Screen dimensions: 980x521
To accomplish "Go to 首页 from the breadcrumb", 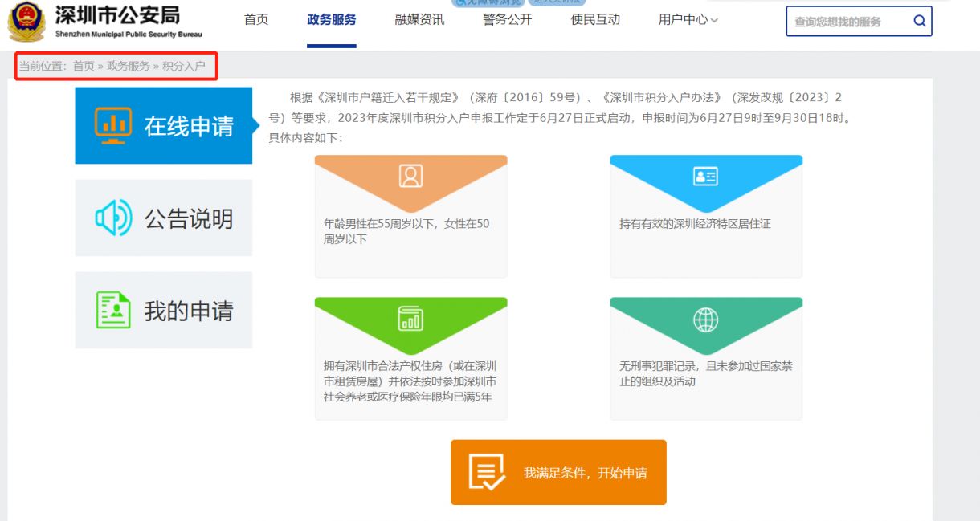I will [x=85, y=64].
